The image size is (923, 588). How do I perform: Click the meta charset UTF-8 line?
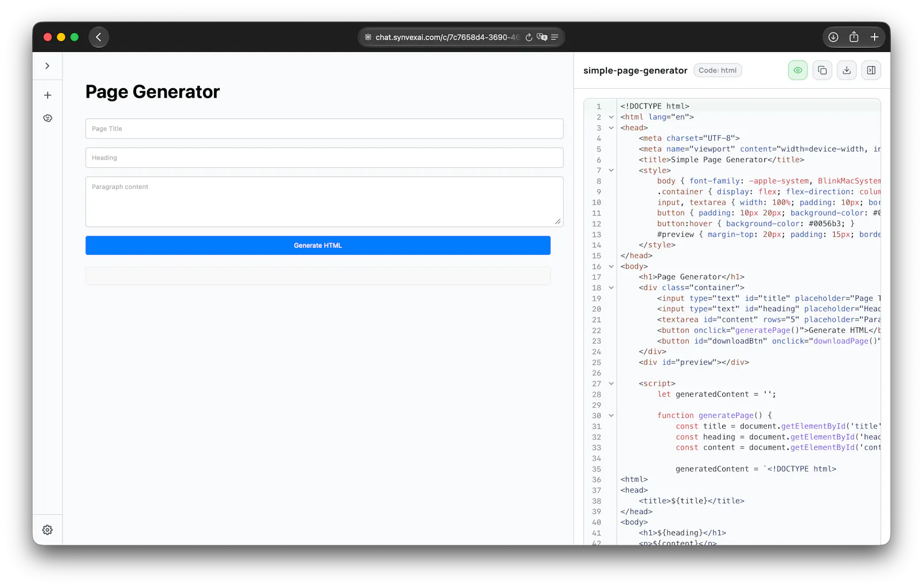[x=689, y=138]
